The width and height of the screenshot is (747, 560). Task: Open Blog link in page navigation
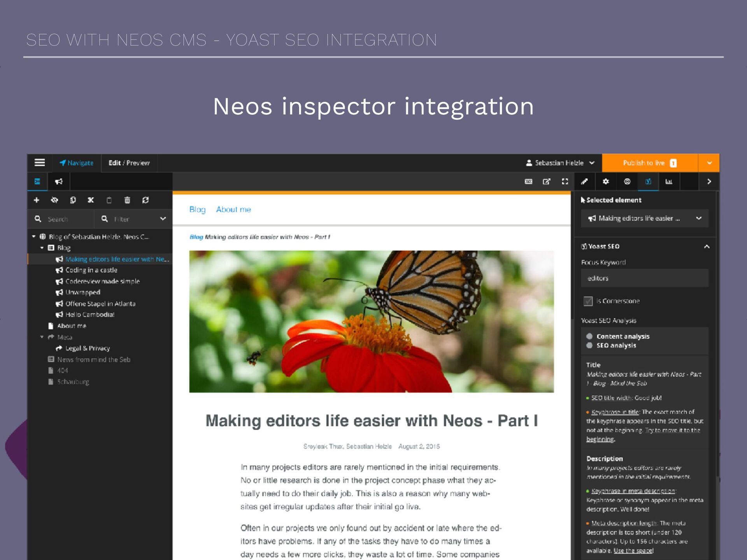tap(197, 209)
